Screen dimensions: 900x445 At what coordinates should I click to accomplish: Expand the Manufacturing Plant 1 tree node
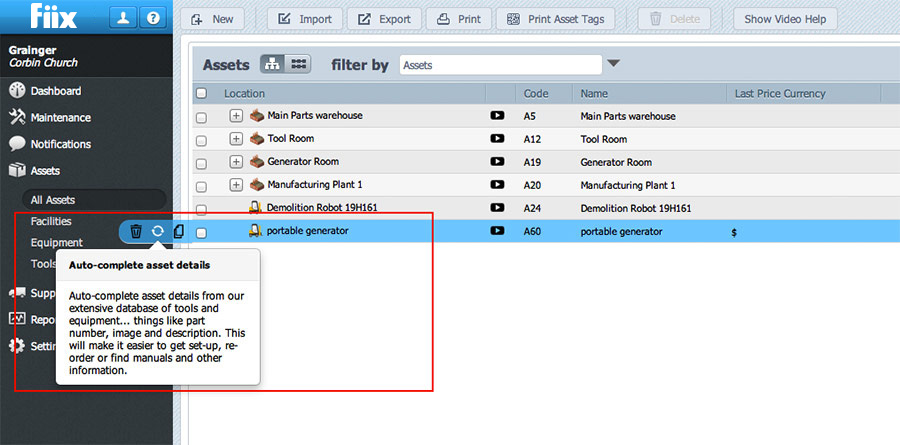tap(236, 185)
